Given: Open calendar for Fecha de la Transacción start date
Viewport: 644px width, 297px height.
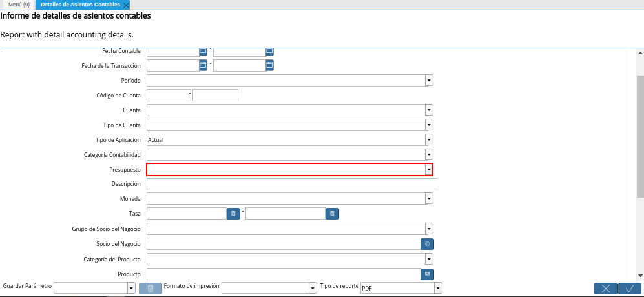Looking at the screenshot, I should coord(203,65).
